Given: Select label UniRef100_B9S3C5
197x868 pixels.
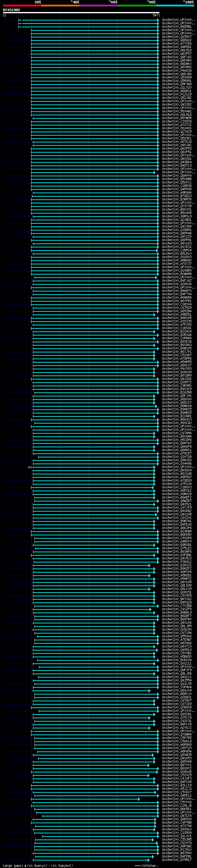Looking at the screenshot, I should [177, 389].
